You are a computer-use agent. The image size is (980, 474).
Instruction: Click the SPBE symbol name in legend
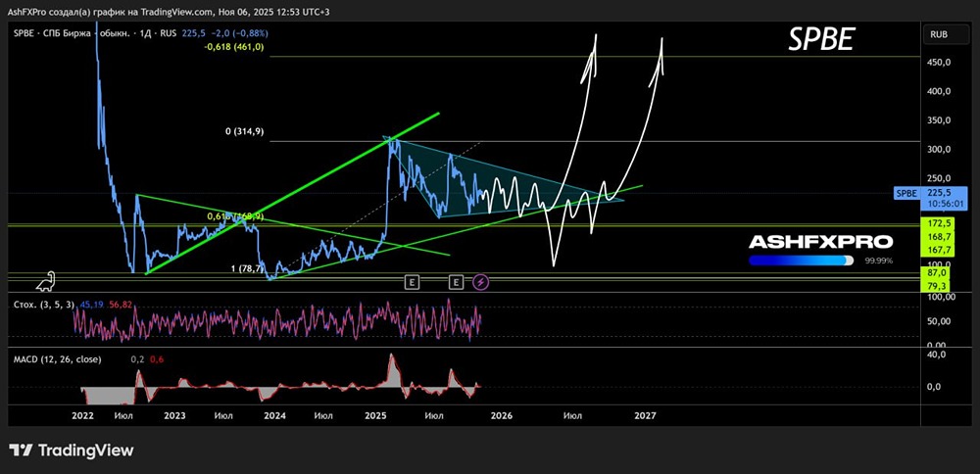(x=23, y=34)
